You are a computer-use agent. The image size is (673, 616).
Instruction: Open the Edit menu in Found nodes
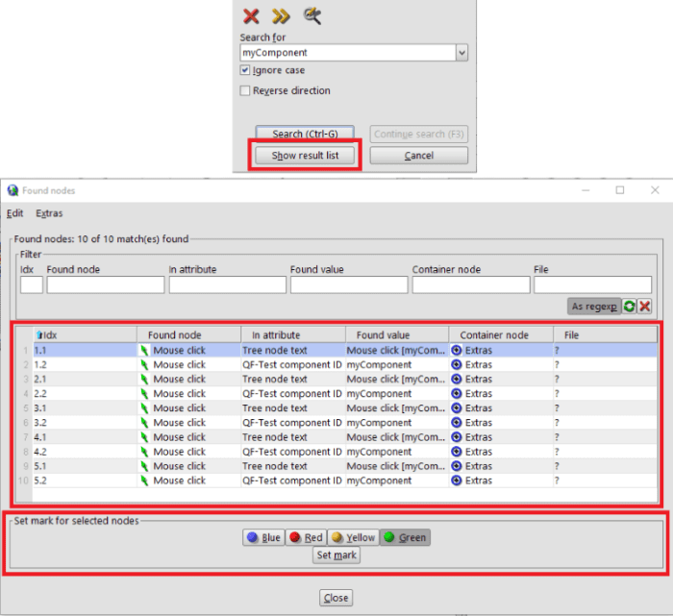[15, 213]
